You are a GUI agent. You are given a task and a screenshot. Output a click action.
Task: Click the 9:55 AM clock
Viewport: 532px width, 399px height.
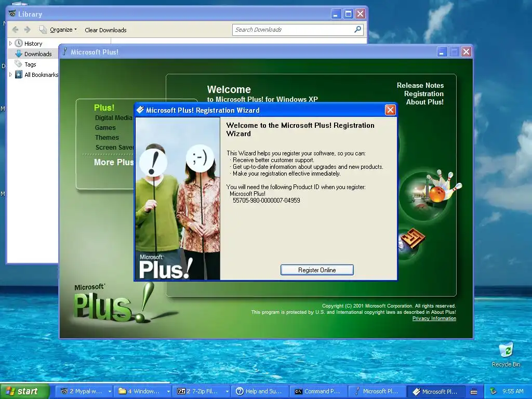[x=513, y=391]
